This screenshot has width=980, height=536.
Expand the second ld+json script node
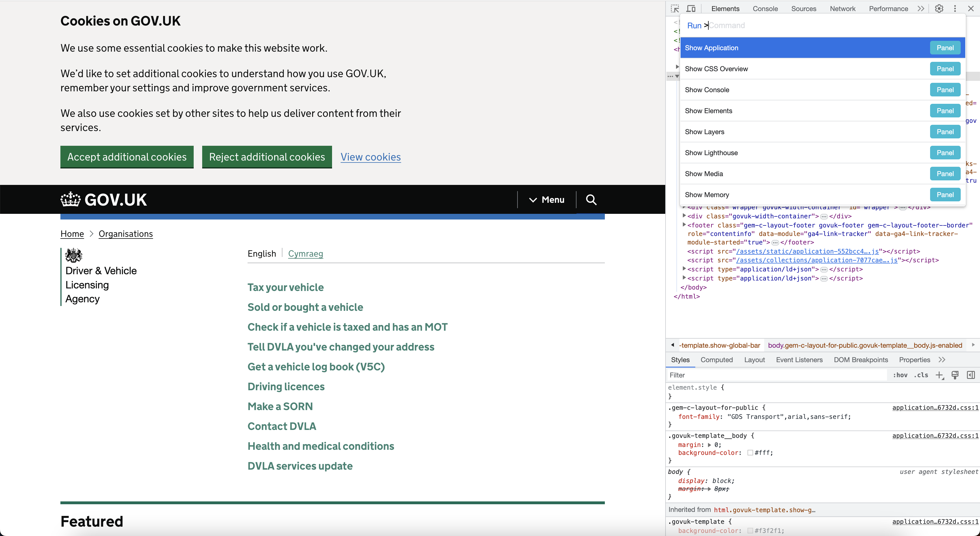point(684,278)
